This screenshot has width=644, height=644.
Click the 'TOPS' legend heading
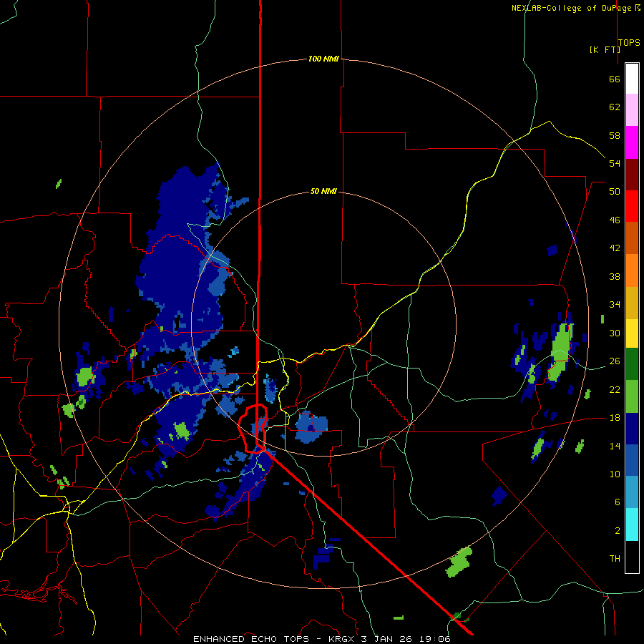pyautogui.click(x=629, y=42)
